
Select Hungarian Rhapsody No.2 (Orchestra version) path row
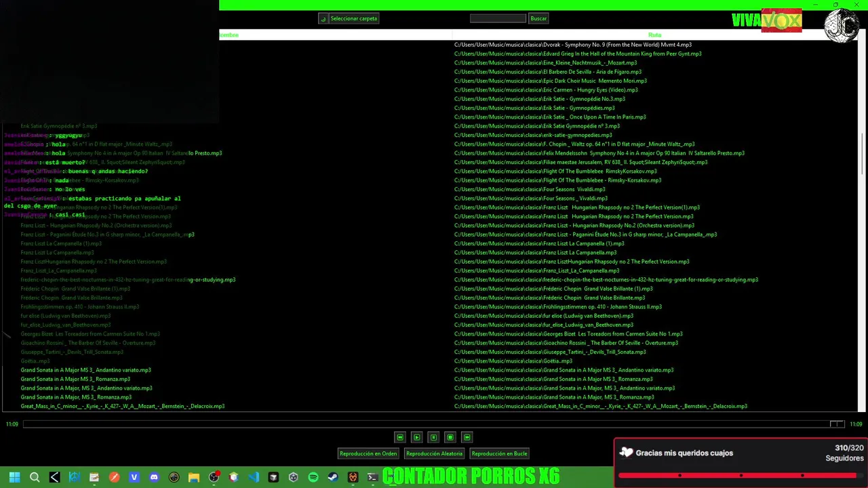pos(574,225)
